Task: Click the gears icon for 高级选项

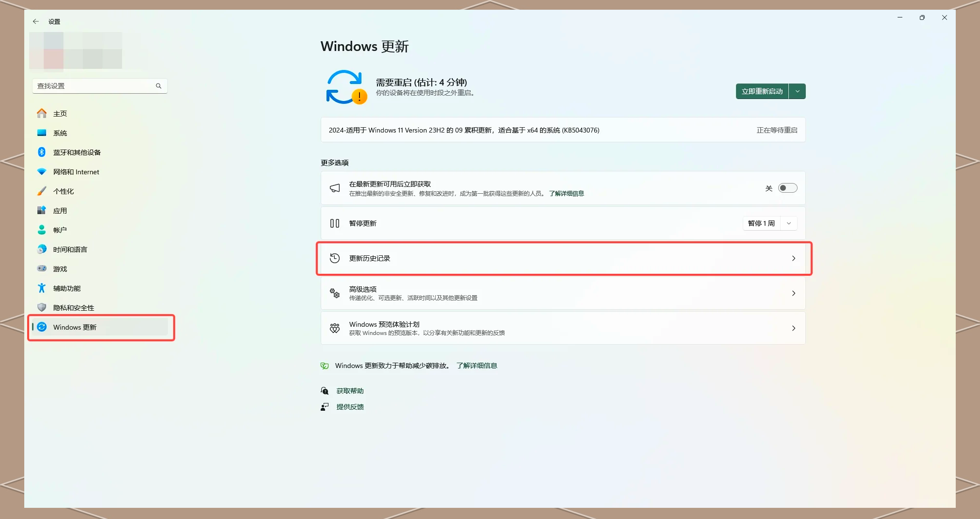Action: pyautogui.click(x=335, y=293)
